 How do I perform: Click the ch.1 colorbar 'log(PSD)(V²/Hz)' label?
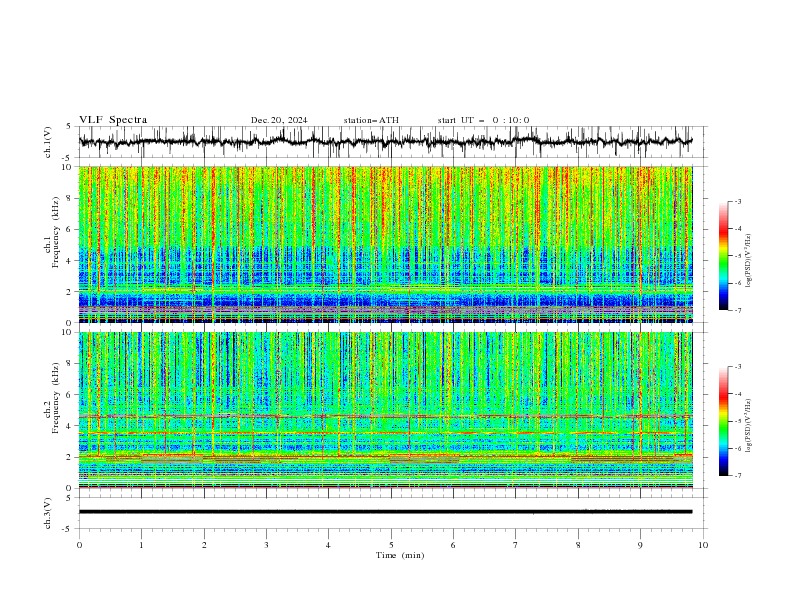[748, 261]
